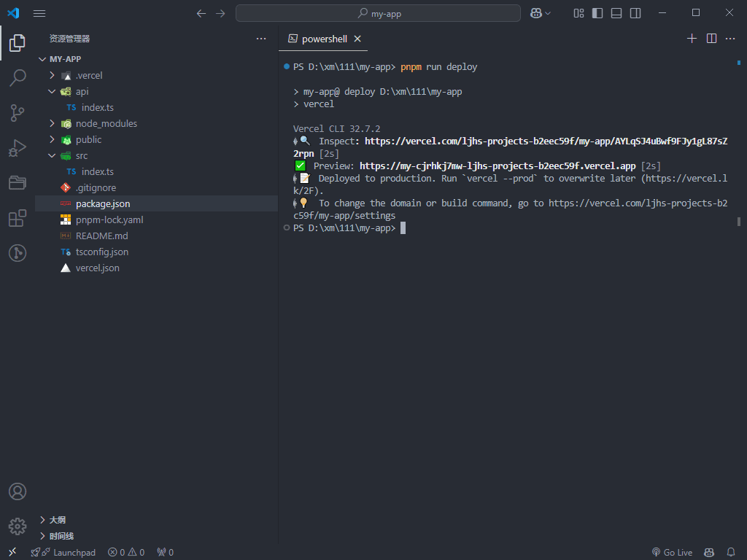Open the Preview vercel.app URL

498,166
